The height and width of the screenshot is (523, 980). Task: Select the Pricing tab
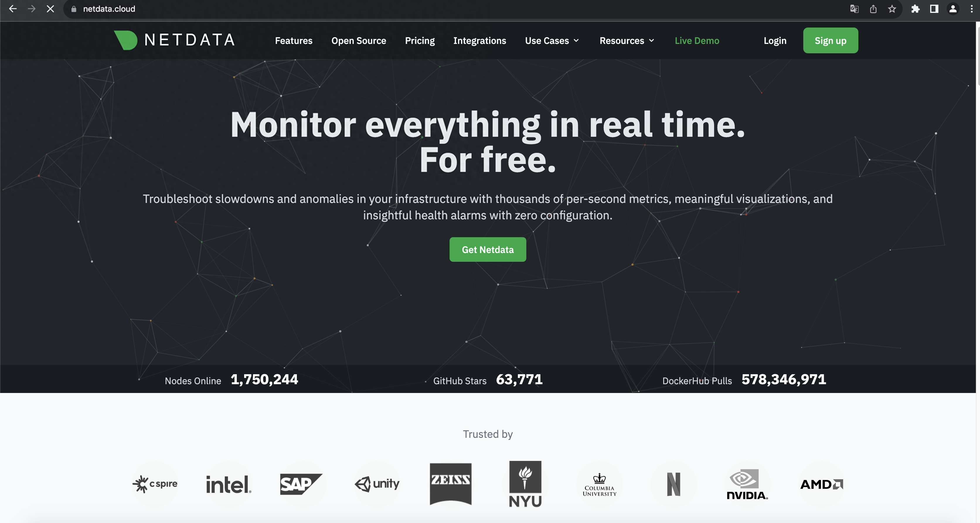[x=419, y=40]
